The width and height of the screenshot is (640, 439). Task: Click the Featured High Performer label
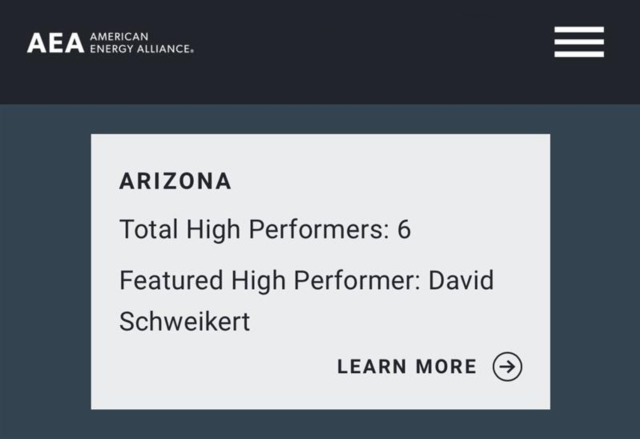(269, 279)
